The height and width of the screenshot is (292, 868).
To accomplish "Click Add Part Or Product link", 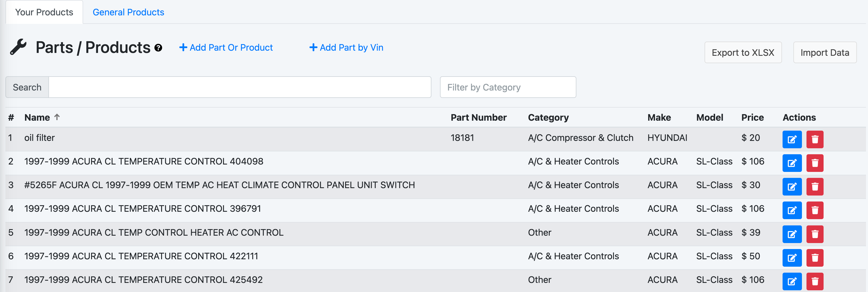I will pos(226,48).
